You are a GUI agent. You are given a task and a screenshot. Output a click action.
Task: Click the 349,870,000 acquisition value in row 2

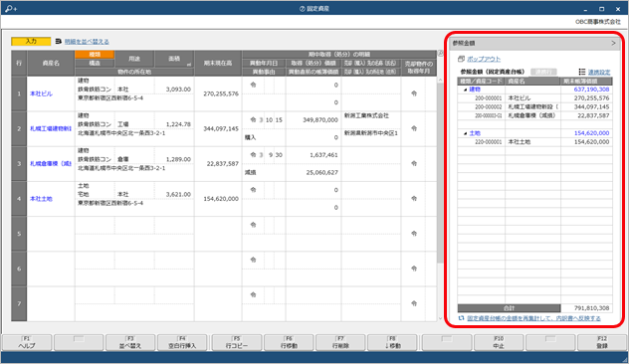click(320, 120)
